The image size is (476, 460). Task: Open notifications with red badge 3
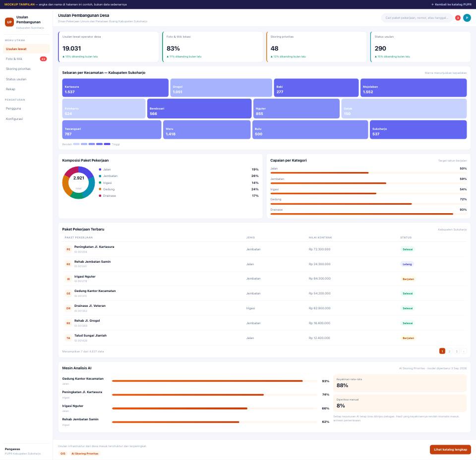coord(458,18)
